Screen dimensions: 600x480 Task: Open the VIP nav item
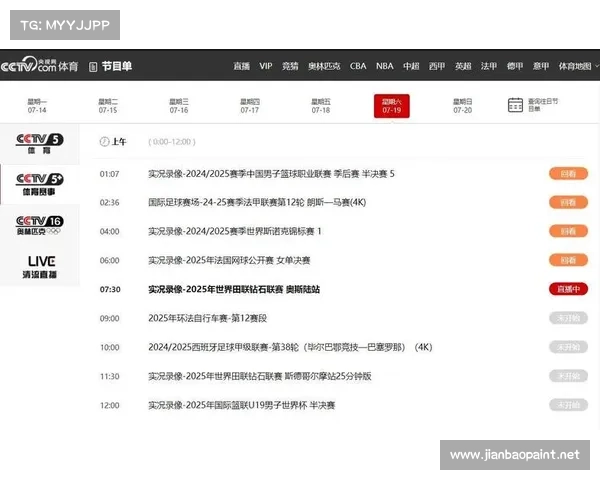click(x=266, y=66)
